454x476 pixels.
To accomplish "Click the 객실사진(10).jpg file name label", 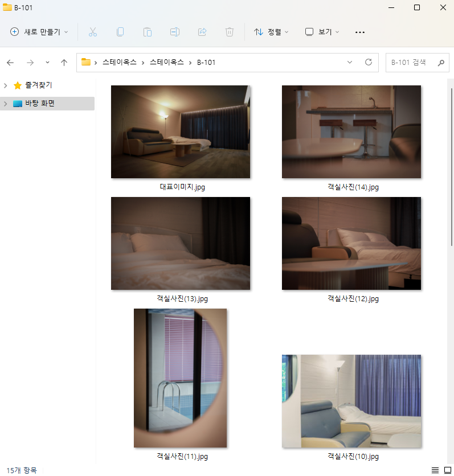I will point(353,456).
